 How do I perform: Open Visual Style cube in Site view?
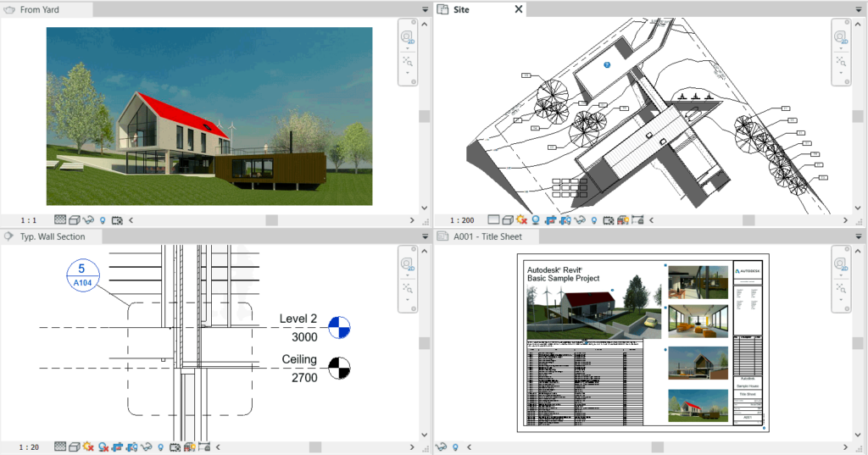[x=508, y=219]
